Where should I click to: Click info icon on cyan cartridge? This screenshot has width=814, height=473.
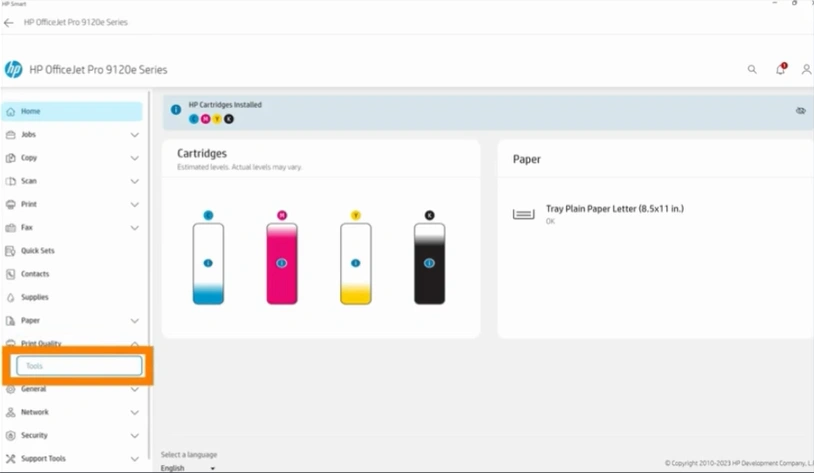[208, 263]
